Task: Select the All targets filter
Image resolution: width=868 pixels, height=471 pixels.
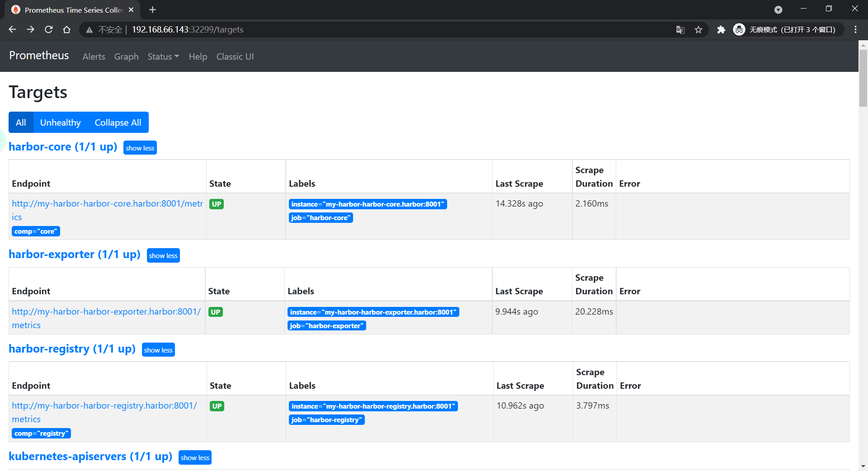Action: pyautogui.click(x=21, y=122)
